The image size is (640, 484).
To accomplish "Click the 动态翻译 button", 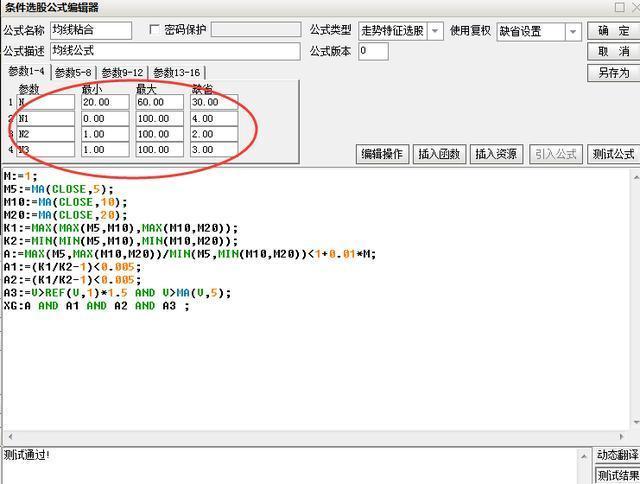I will (x=616, y=456).
